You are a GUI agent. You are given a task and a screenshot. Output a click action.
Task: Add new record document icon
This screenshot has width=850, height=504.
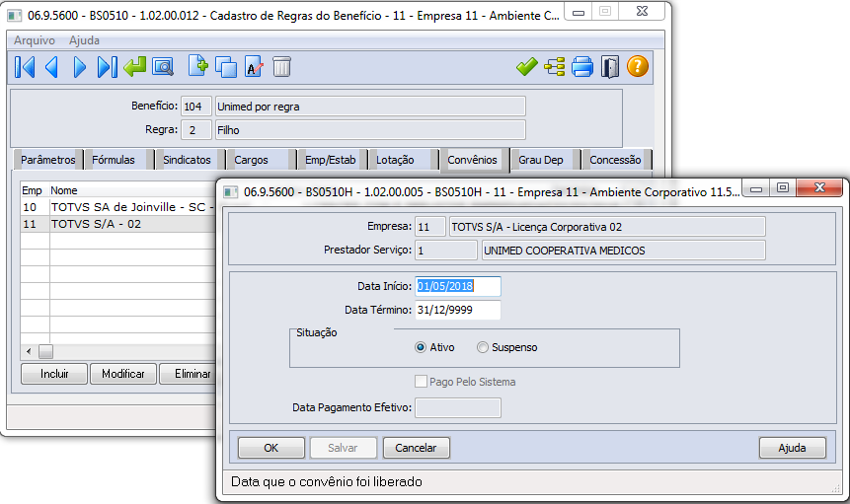pos(197,66)
